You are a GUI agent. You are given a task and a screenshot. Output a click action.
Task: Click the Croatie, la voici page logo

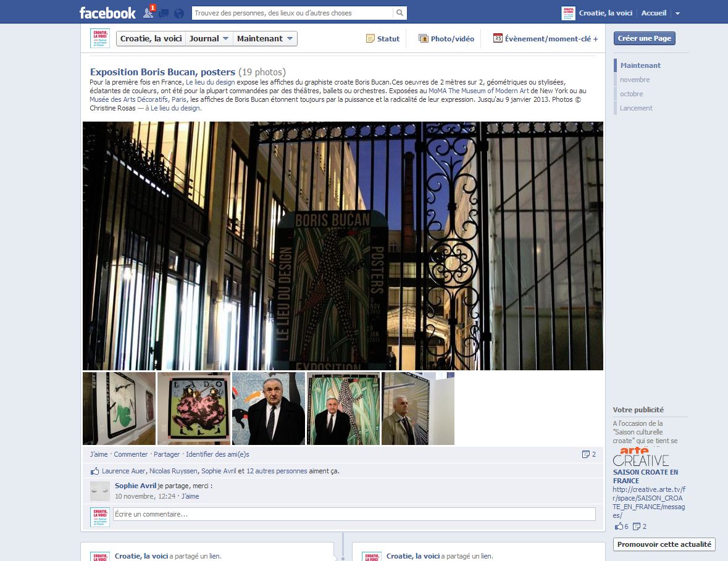(99, 38)
